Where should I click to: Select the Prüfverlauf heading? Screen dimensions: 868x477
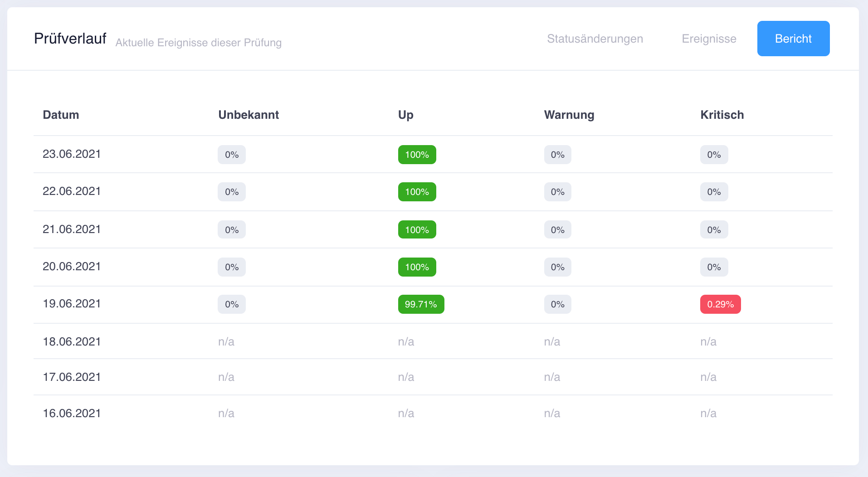69,39
